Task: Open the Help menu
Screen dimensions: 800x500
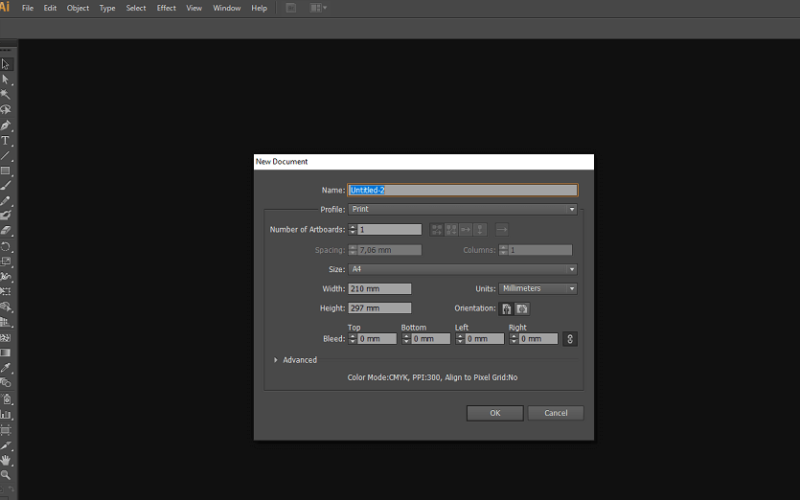Action: 259,8
